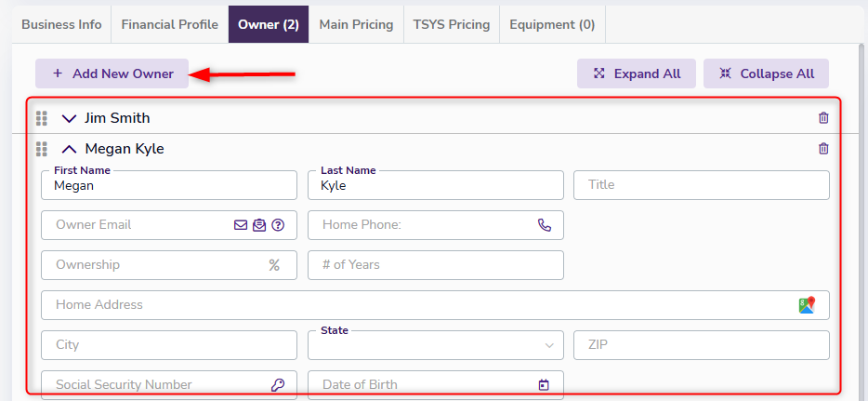Collapse the Megan Kyle owner section
868x401 pixels.
point(69,149)
